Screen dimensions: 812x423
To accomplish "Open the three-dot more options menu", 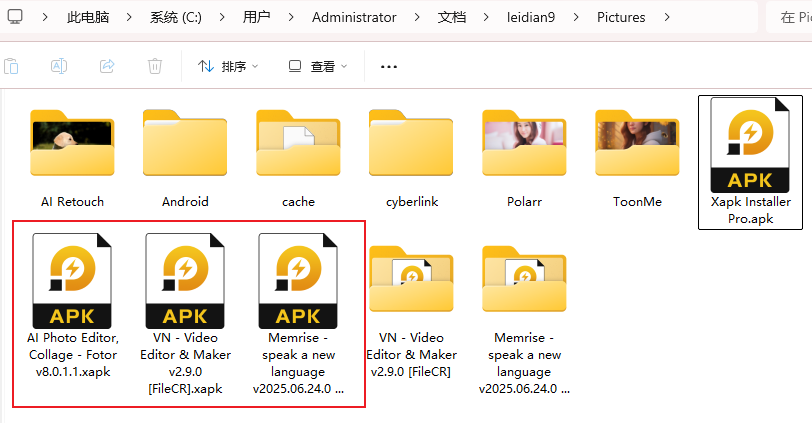I will pos(389,67).
